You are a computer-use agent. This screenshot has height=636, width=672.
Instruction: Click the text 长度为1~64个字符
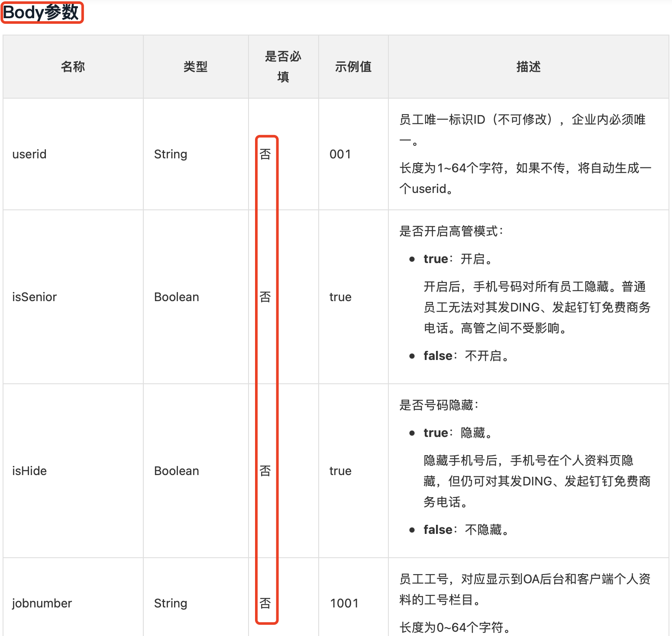pyautogui.click(x=451, y=168)
